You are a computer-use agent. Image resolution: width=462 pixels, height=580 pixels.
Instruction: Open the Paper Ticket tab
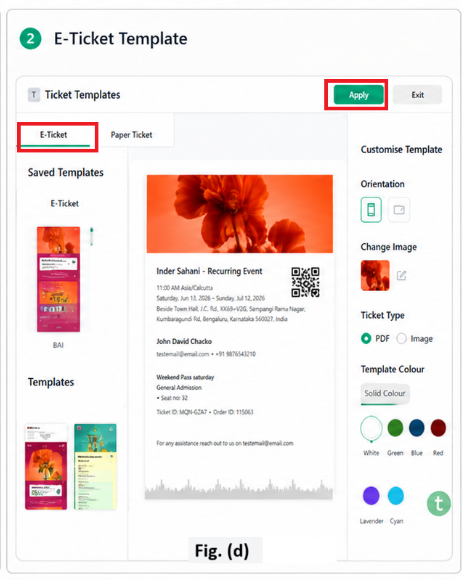131,135
